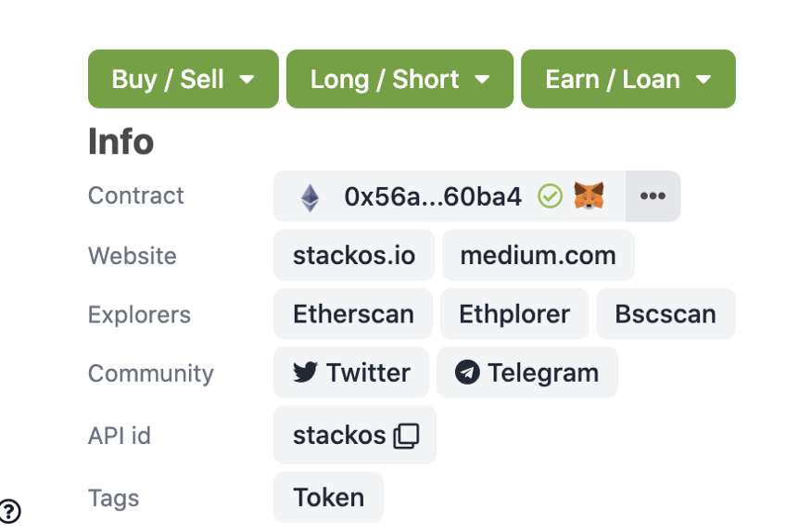Expand the Buy / Sell dropdown
Image resolution: width=811 pixels, height=532 pixels.
tap(184, 79)
